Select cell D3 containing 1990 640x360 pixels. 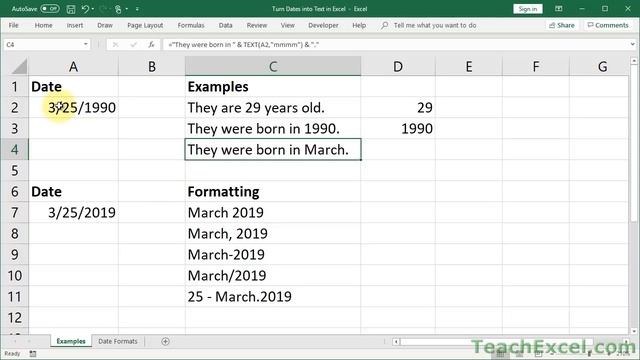(398, 129)
